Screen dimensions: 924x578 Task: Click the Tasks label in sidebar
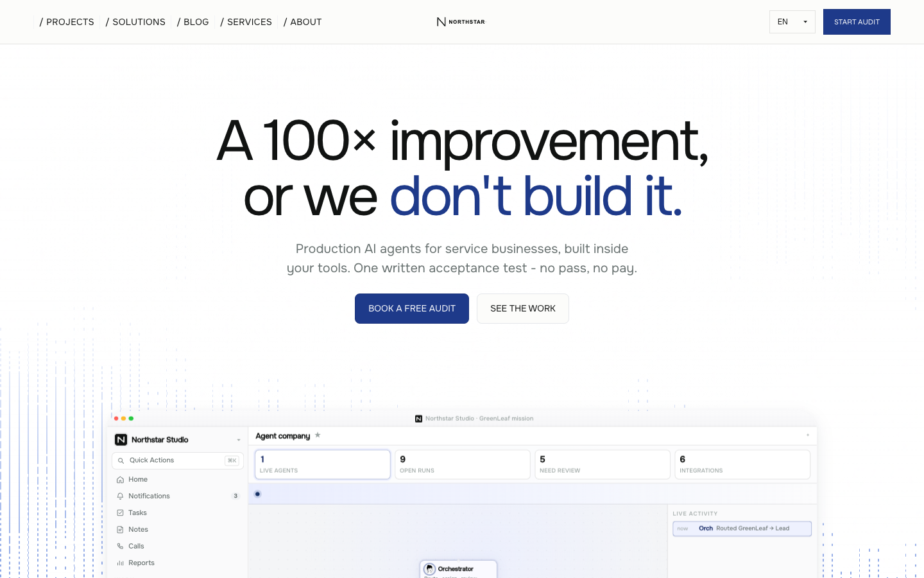tap(137, 513)
